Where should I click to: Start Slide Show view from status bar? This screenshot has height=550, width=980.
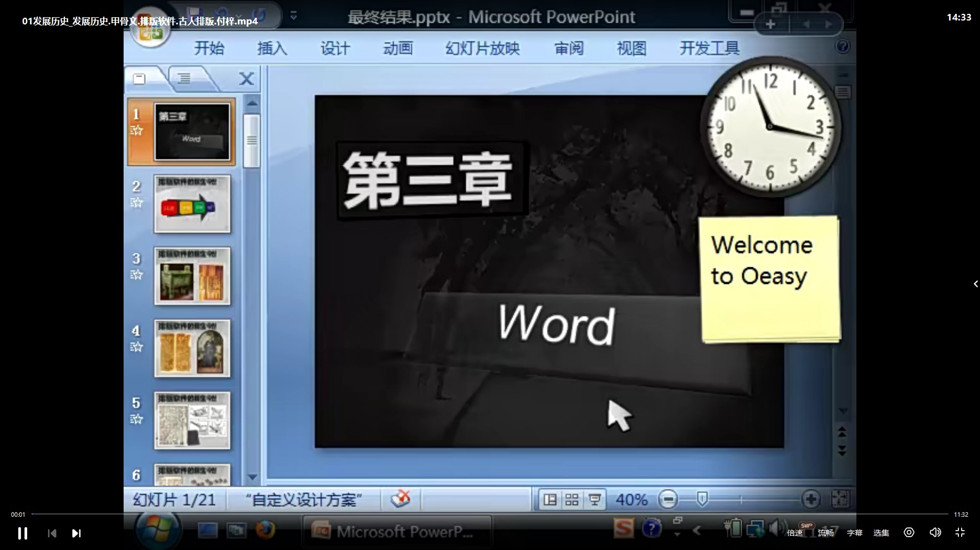coord(595,500)
